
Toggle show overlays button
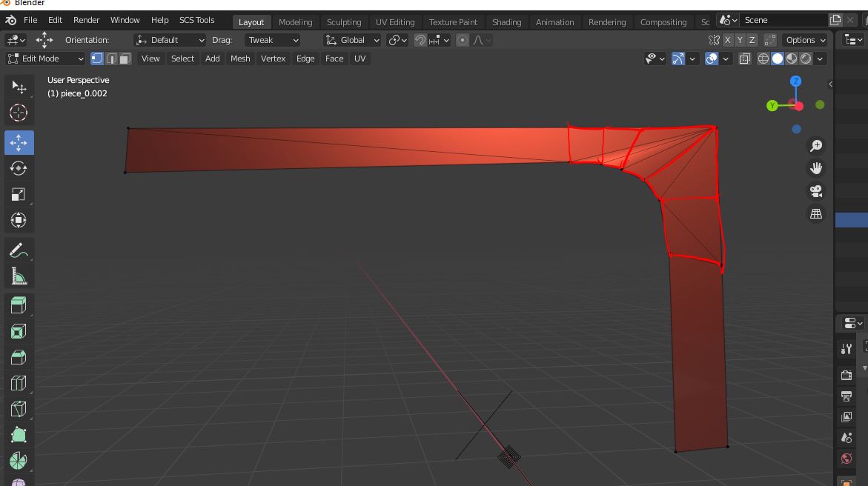coord(712,59)
